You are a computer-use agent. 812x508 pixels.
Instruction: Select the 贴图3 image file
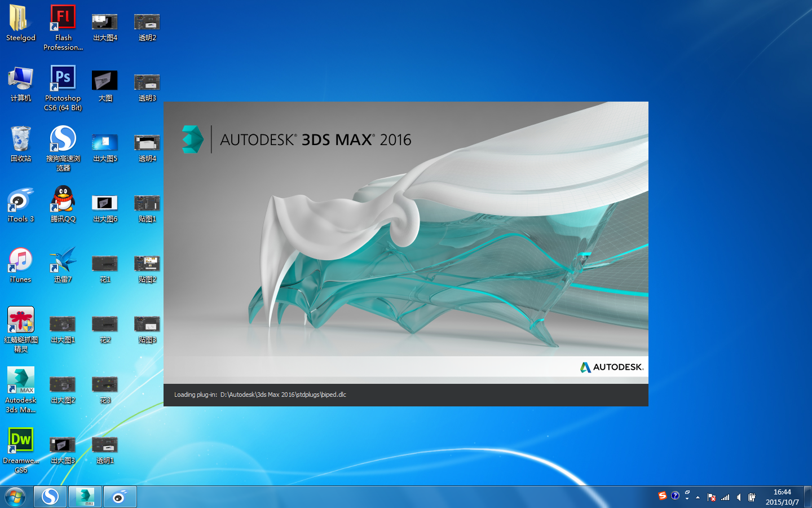[147, 329]
